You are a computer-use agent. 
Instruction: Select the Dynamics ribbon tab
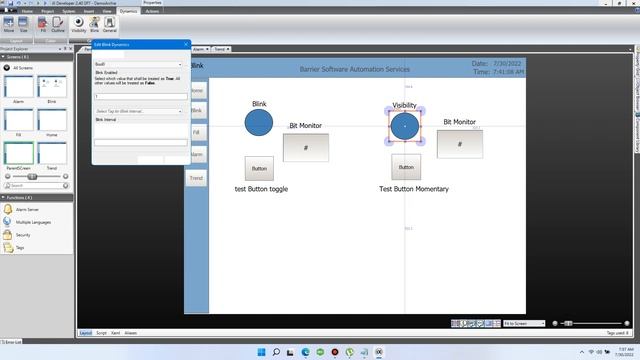(x=128, y=11)
